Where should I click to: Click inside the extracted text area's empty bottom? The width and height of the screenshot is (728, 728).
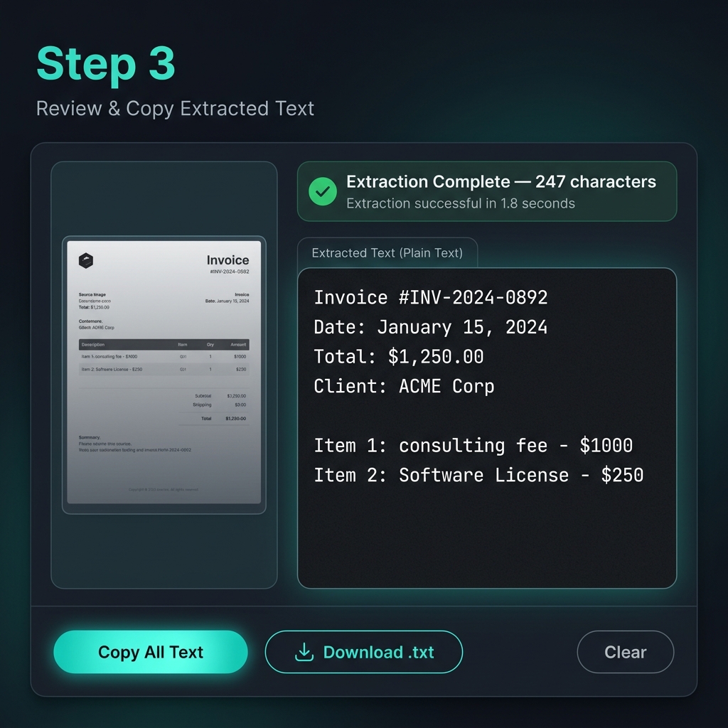coord(486,539)
